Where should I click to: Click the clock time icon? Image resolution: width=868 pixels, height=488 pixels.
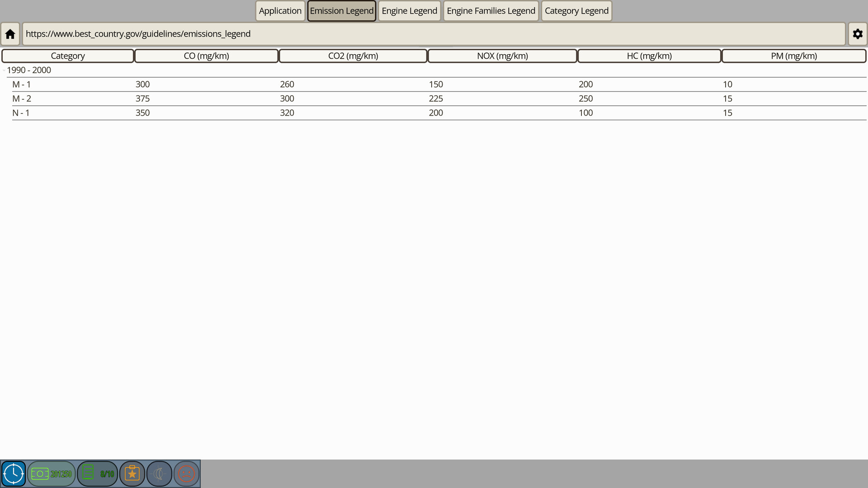(14, 474)
